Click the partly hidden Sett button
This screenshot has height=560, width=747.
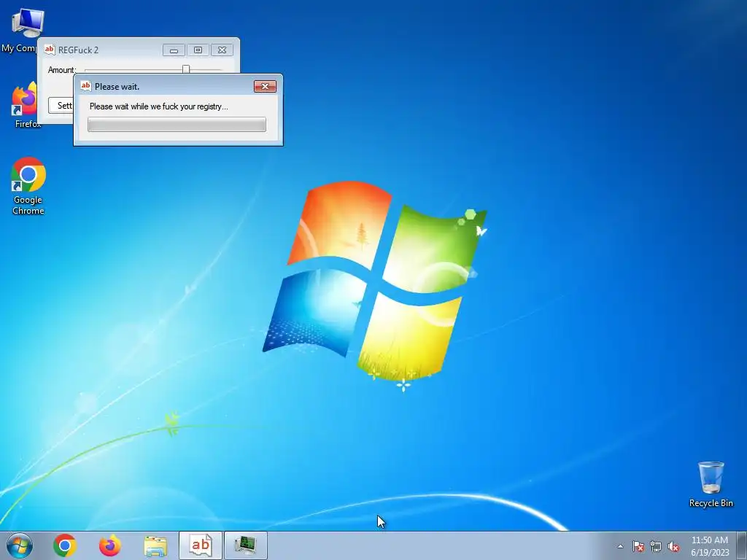[x=61, y=105]
